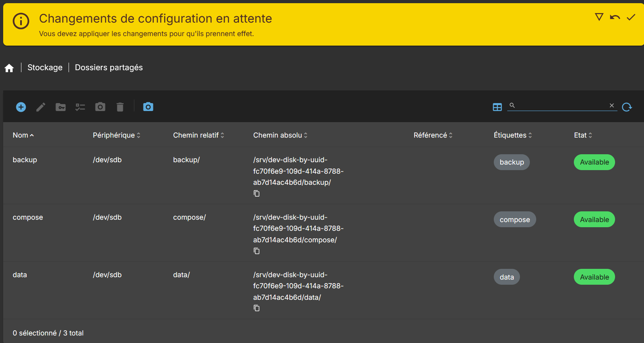Clear the search field with X
Screen dimensions: 644x343
pyautogui.click(x=612, y=105)
